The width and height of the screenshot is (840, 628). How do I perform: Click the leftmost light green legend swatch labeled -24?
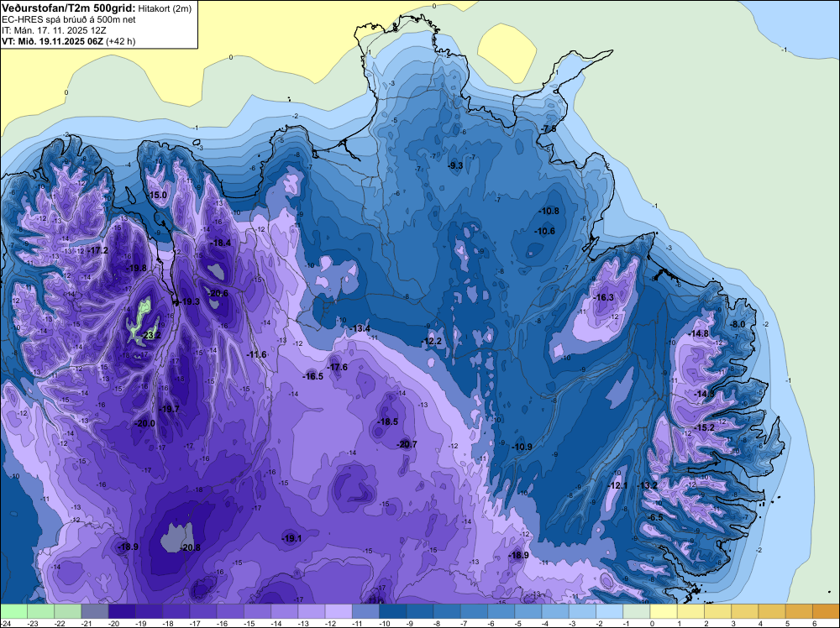tap(13, 611)
